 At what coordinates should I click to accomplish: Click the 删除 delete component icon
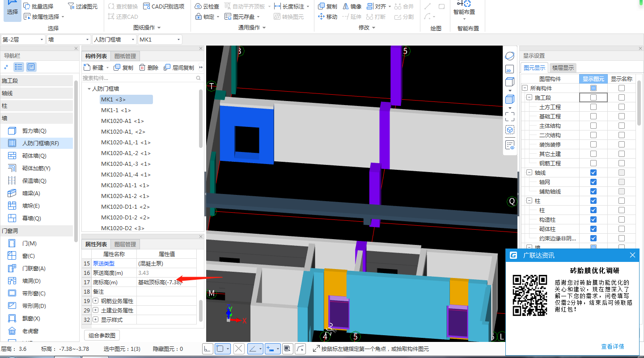[x=142, y=67]
